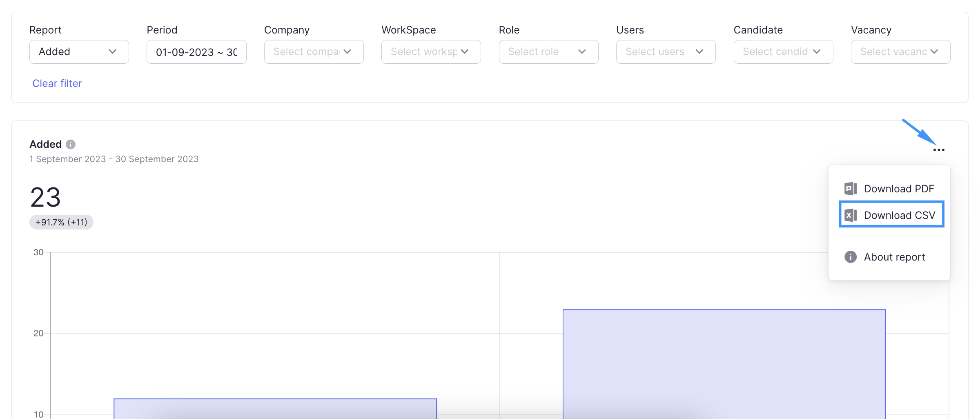Click the +91.7% (+11) change badge

[x=61, y=222]
